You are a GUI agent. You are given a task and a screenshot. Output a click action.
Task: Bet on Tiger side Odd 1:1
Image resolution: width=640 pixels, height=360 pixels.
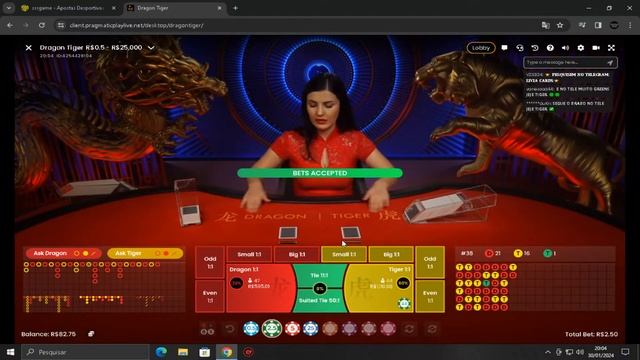click(x=430, y=262)
